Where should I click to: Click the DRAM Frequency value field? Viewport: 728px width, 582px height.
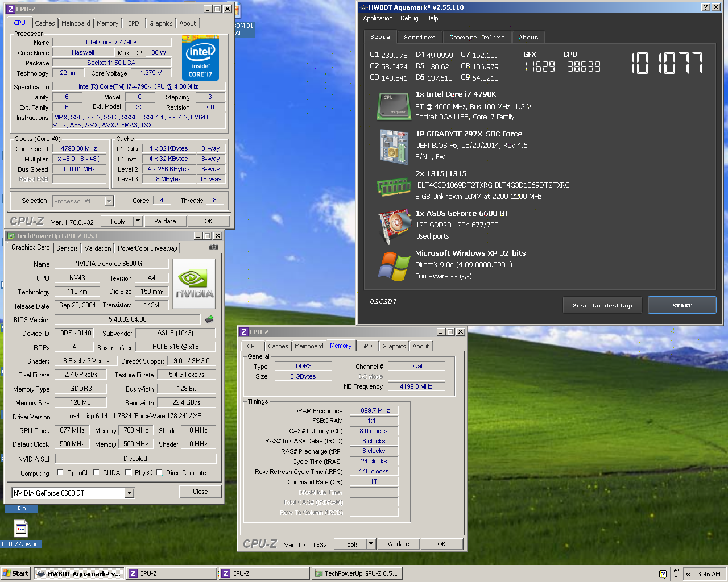click(x=374, y=410)
